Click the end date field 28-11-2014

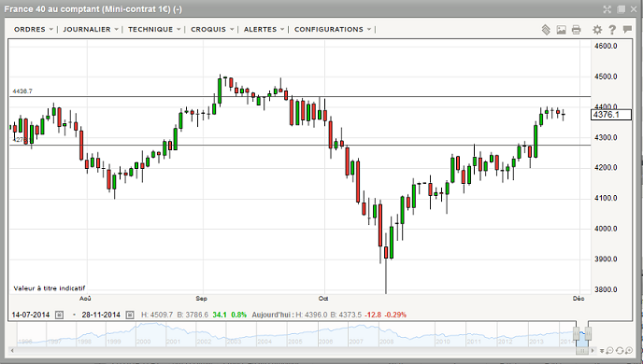(x=101, y=315)
